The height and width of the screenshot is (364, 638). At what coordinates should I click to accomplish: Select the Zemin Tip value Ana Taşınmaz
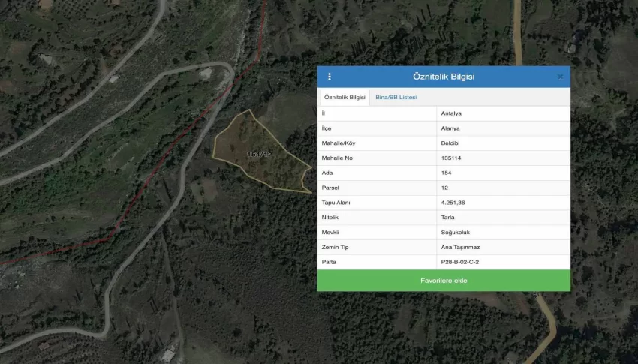[x=459, y=247]
